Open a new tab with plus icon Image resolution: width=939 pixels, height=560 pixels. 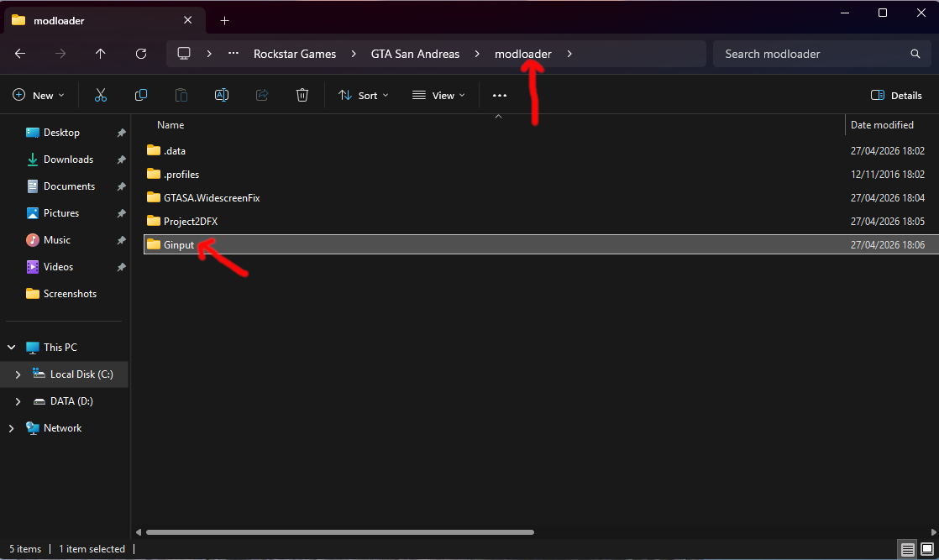point(224,21)
